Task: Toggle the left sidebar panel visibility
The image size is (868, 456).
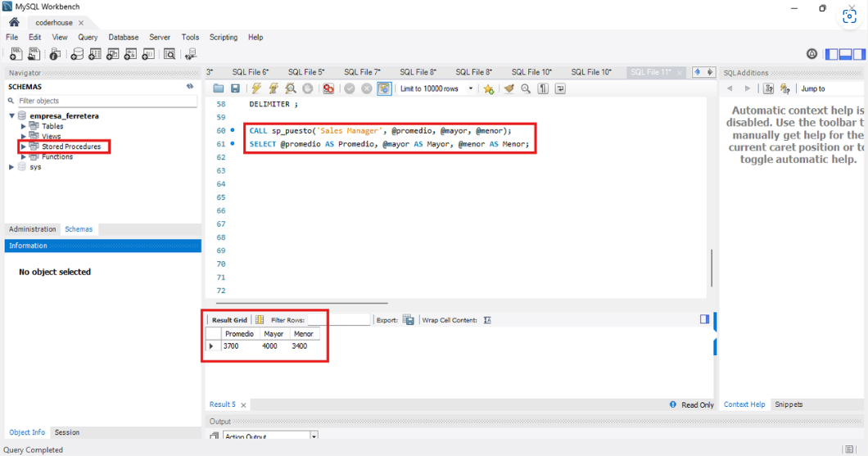Action: [x=831, y=54]
